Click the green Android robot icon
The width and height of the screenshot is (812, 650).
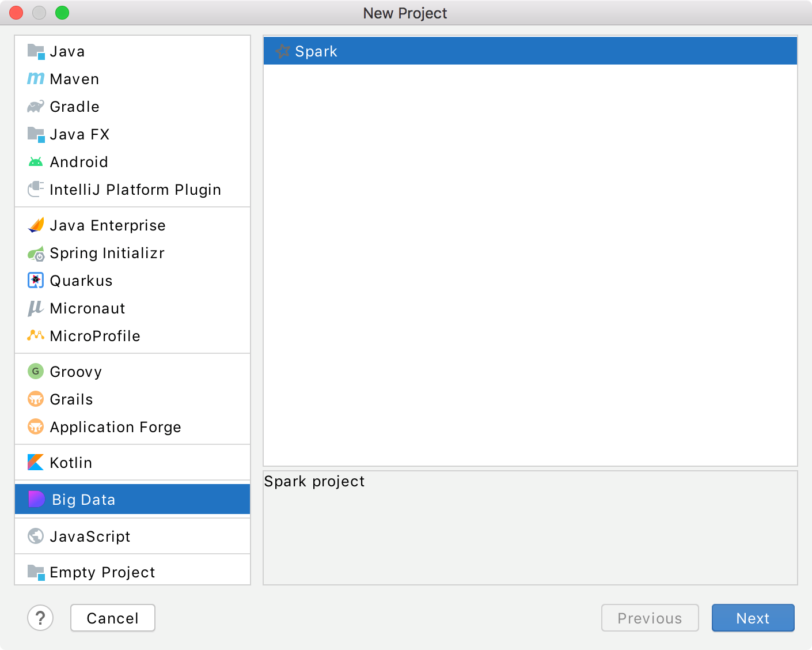36,162
